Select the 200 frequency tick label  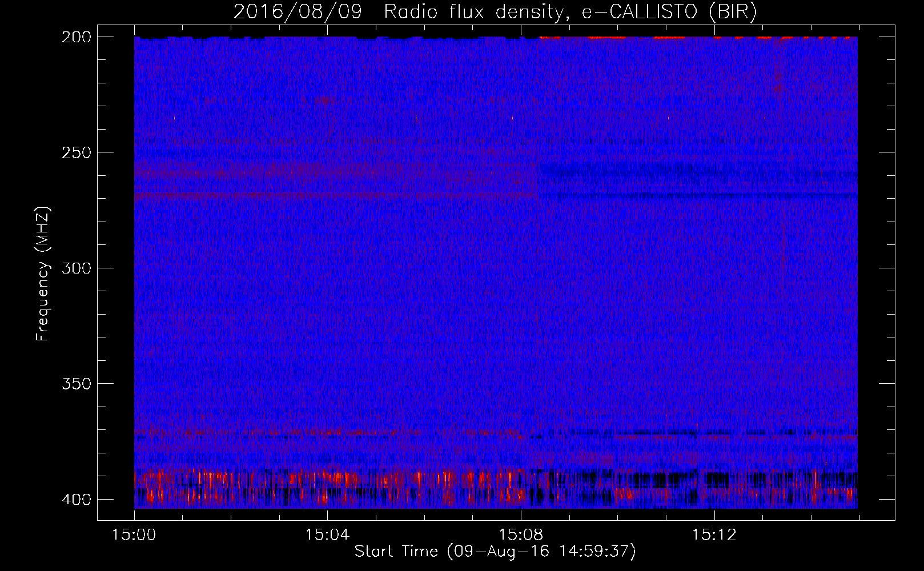pyautogui.click(x=76, y=37)
